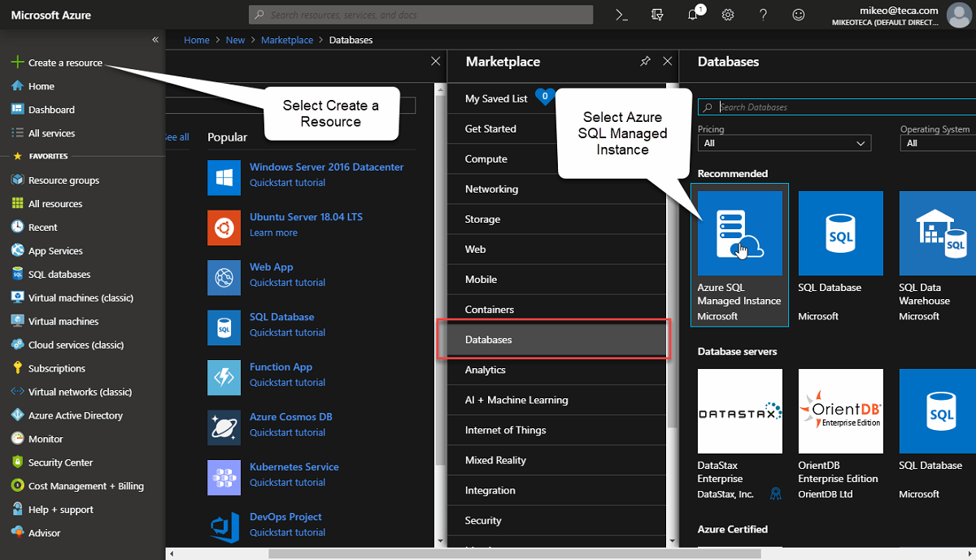This screenshot has width=976, height=560.
Task: Send feedback using the smiley icon
Action: coord(799,15)
